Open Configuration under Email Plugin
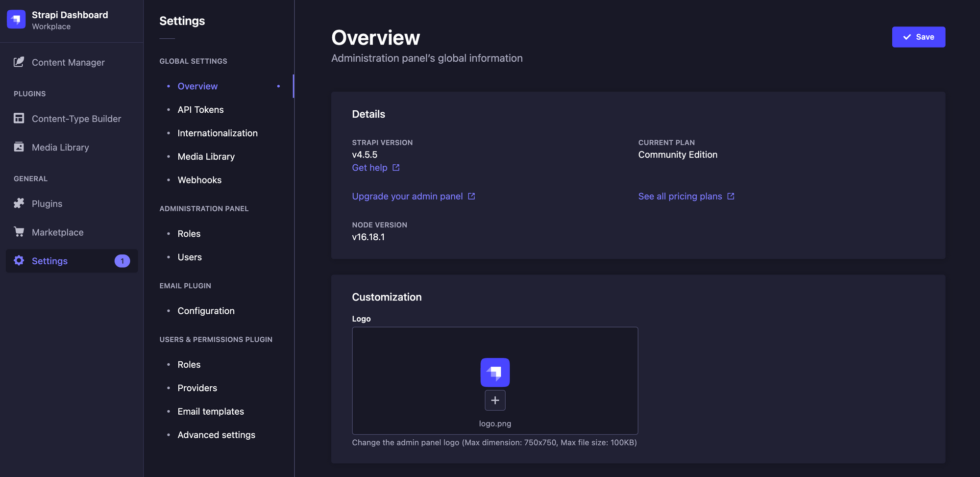The height and width of the screenshot is (477, 980). pos(206,311)
